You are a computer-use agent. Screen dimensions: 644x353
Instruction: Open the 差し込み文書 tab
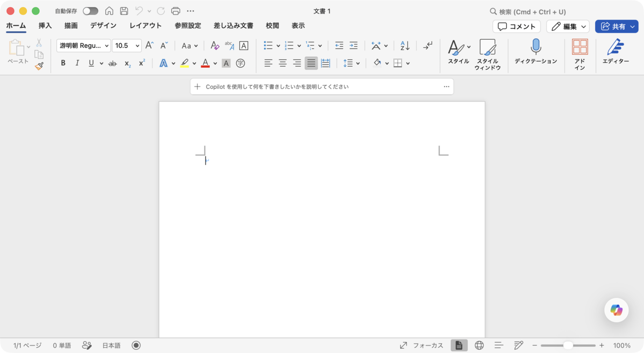[233, 25]
